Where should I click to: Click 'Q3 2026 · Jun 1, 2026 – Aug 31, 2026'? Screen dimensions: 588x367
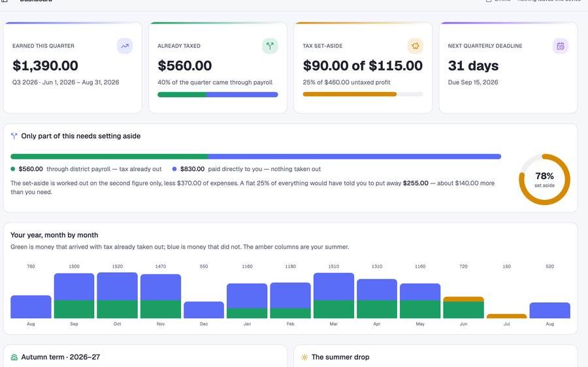(65, 82)
